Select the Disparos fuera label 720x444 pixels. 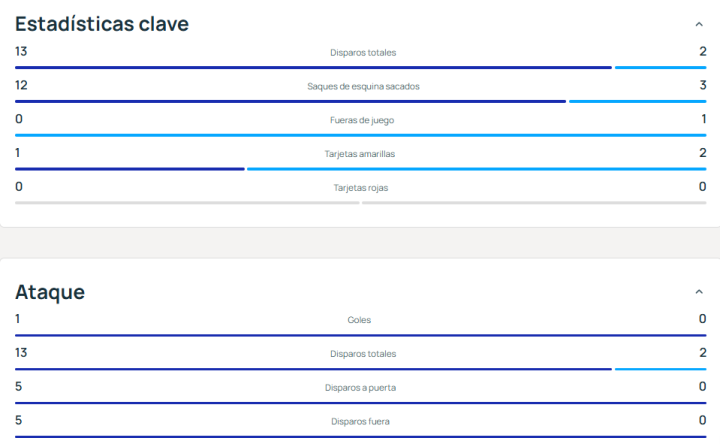point(362,422)
